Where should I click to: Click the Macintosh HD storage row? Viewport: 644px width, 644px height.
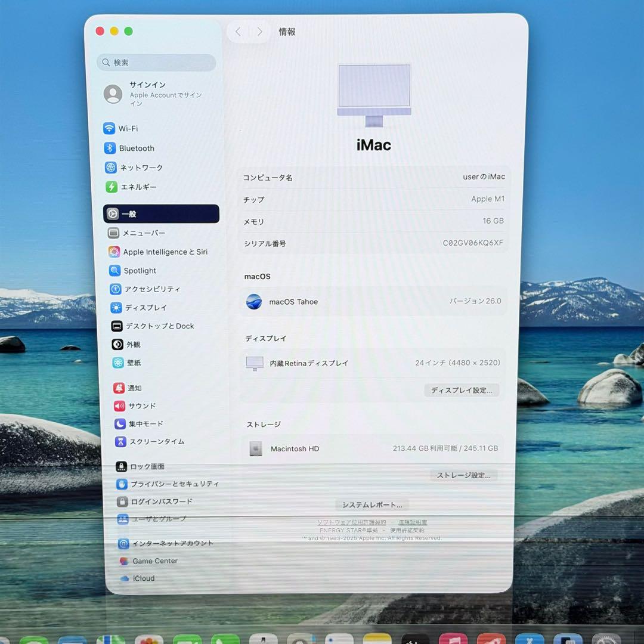coord(373,448)
